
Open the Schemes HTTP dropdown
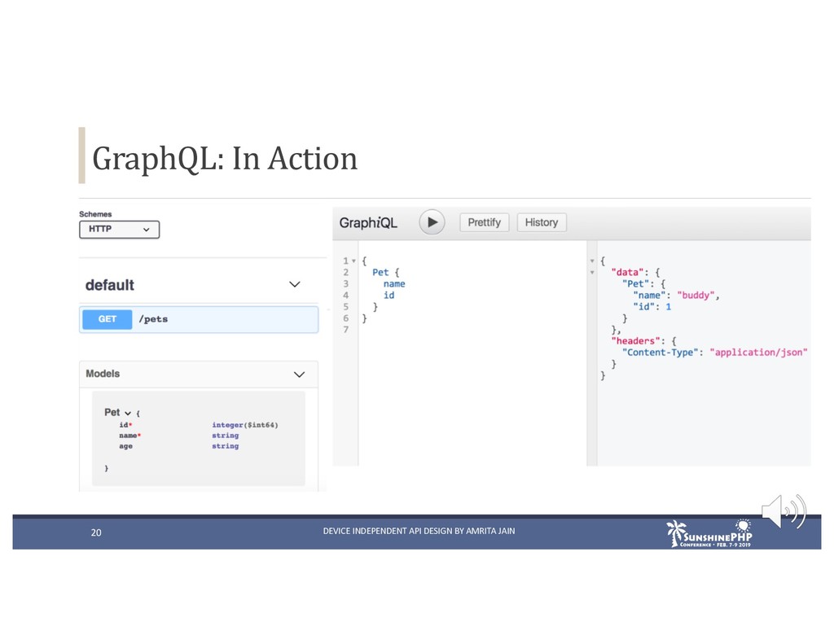pyautogui.click(x=119, y=230)
